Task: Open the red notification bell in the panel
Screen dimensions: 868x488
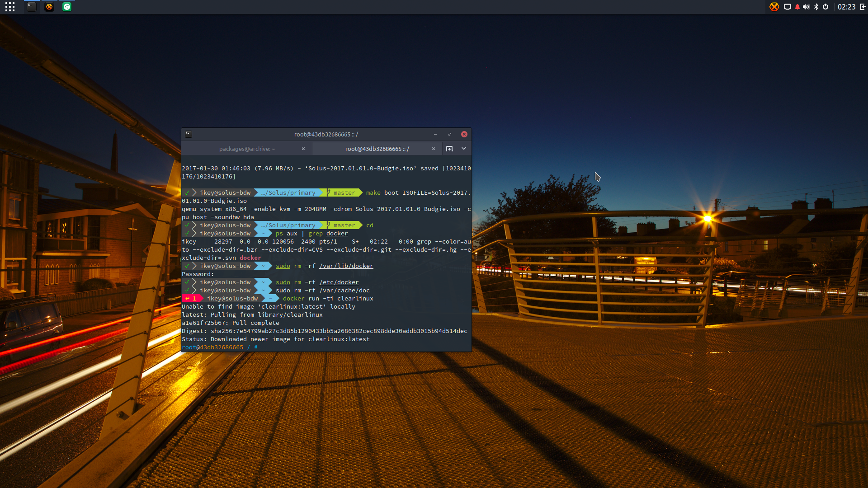Action: (797, 7)
